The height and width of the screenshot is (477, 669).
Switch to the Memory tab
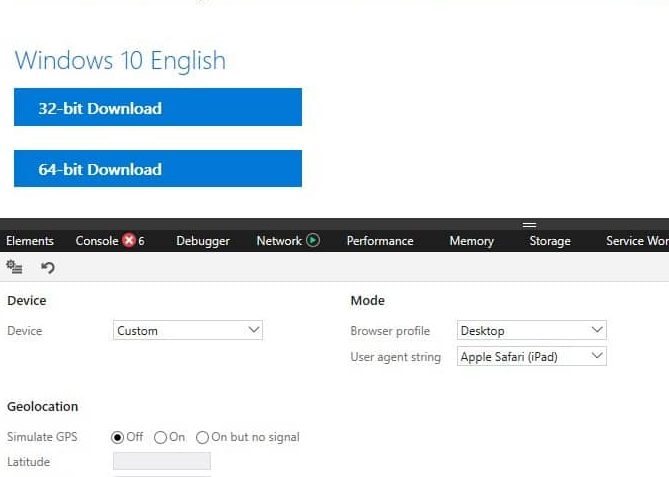point(471,241)
